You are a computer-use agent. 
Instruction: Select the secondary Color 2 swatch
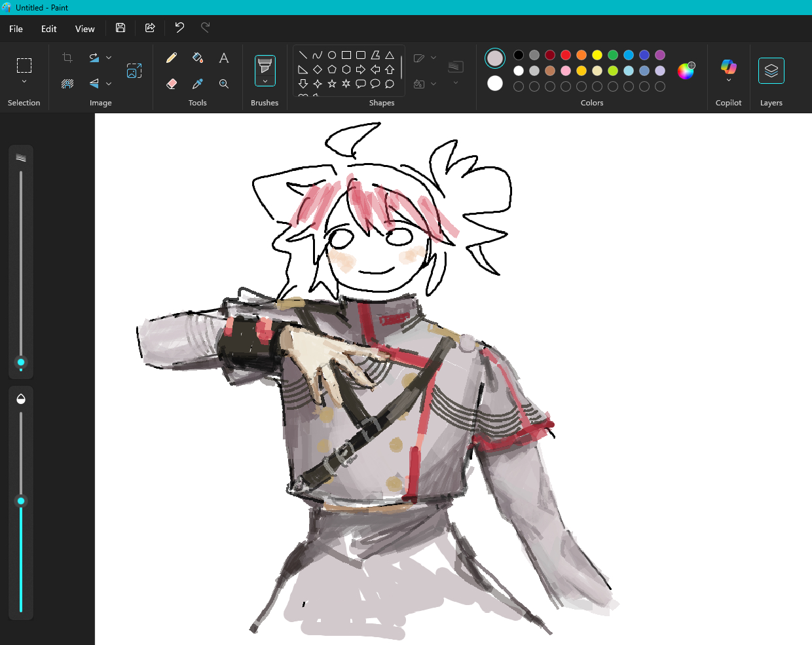tap(495, 83)
